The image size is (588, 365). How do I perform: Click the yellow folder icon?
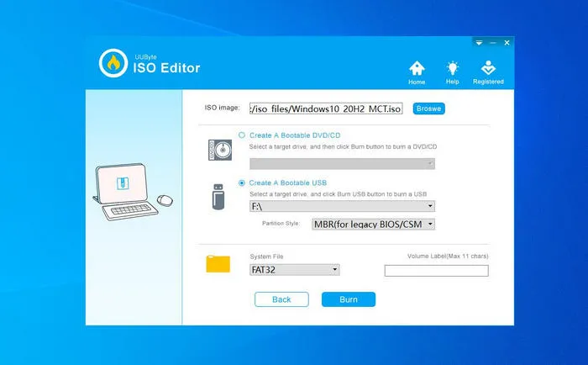(x=218, y=263)
